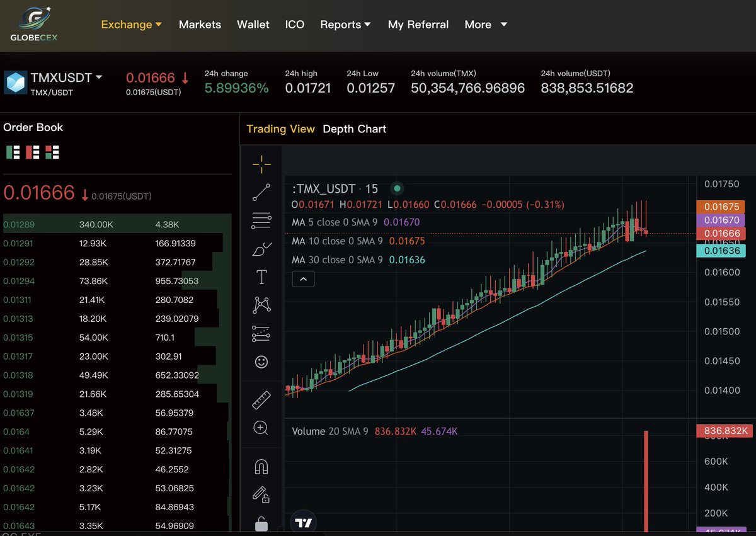Click the red 0.01666 current price label

(x=721, y=233)
